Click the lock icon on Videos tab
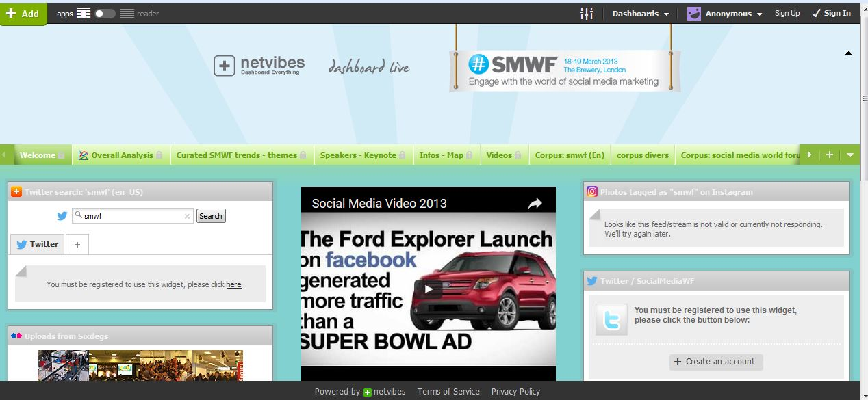The image size is (868, 400). 518,155
